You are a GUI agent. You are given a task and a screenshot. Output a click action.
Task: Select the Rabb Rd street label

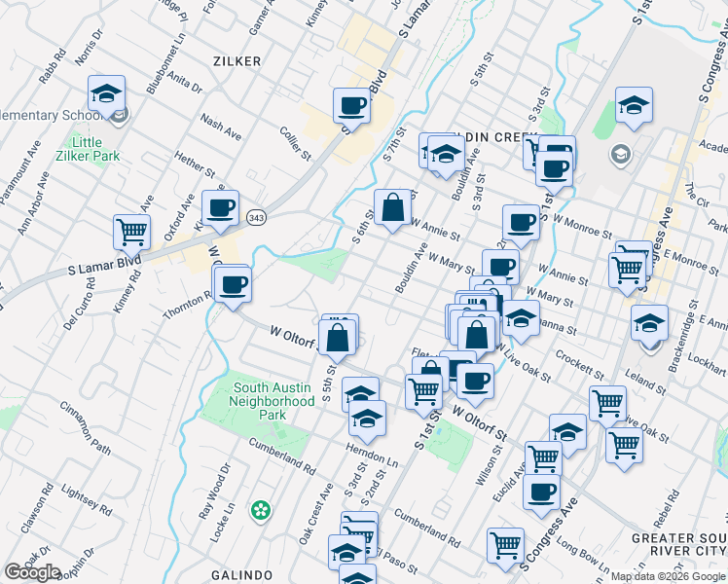(52, 67)
